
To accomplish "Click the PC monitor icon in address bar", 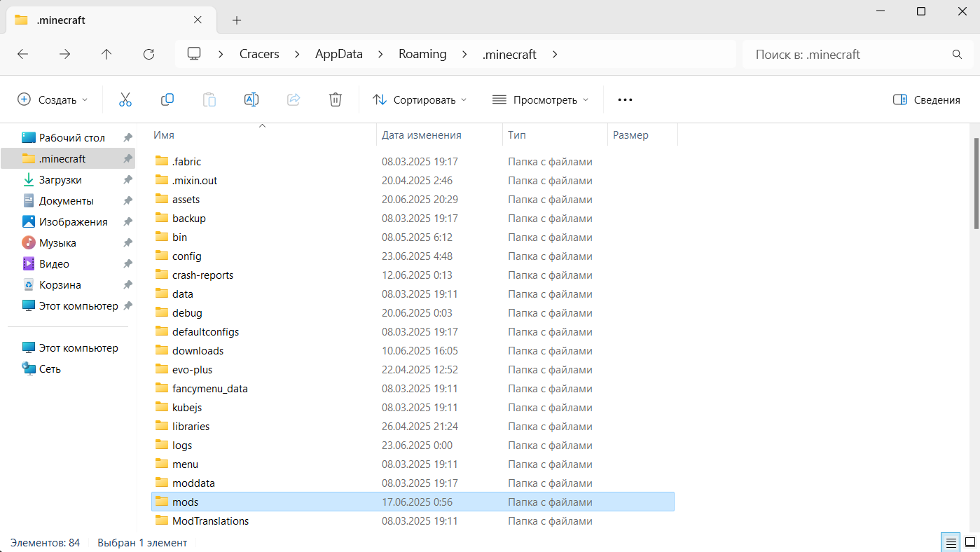I will pyautogui.click(x=194, y=54).
